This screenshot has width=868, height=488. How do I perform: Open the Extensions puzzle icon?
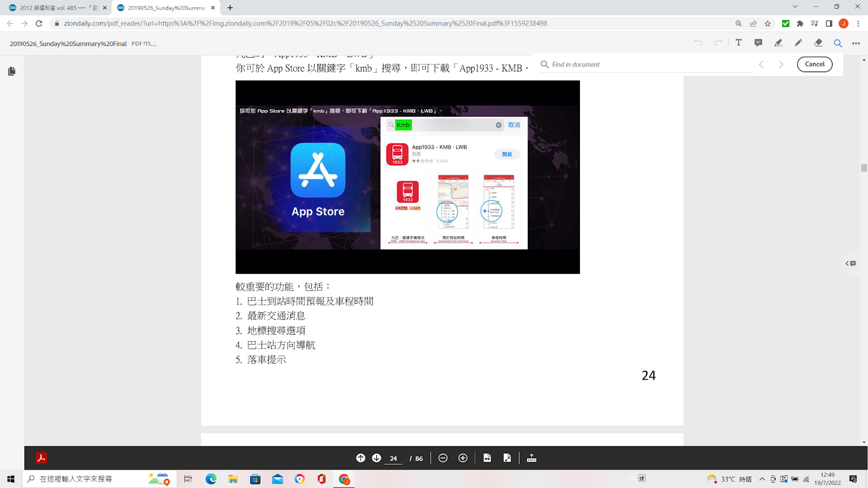[800, 23]
